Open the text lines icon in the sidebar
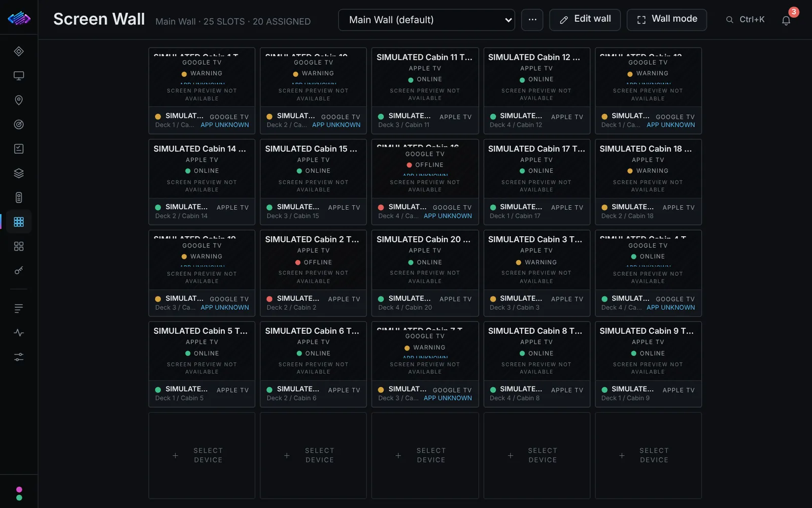This screenshot has height=508, width=812. [19, 308]
